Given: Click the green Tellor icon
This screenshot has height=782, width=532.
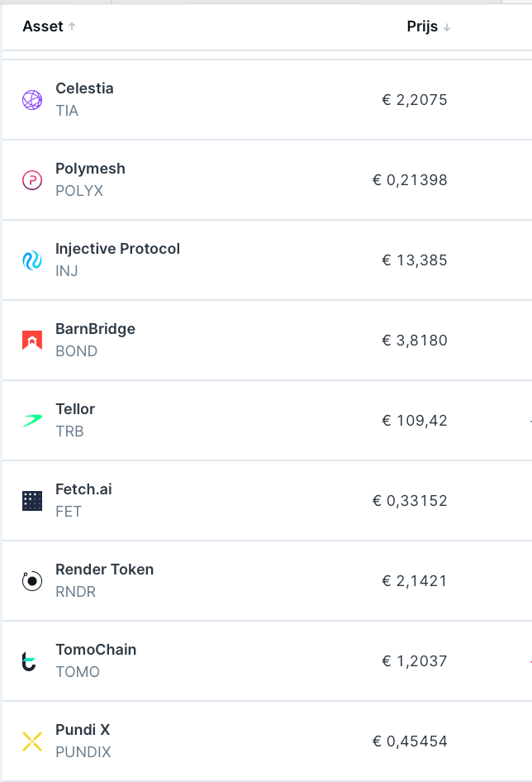Looking at the screenshot, I should tap(31, 420).
